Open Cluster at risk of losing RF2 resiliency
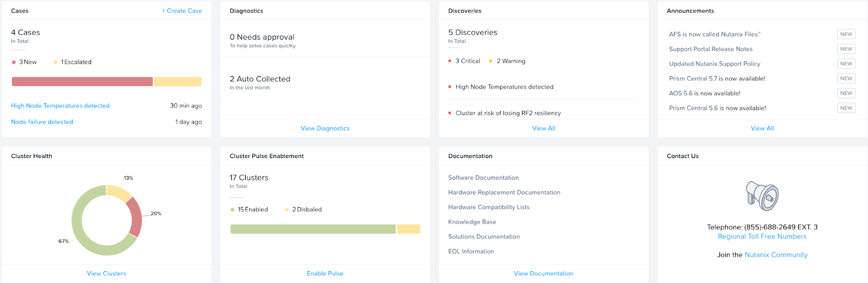The image size is (868, 283). 508,114
